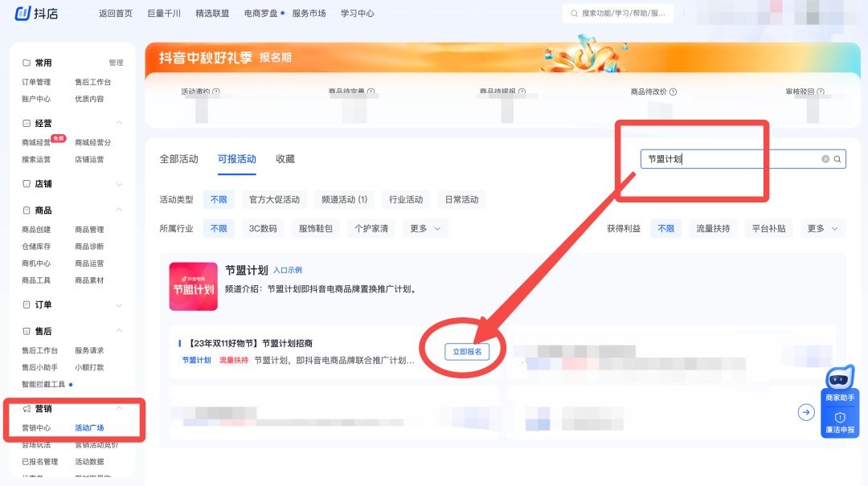Open 更多 dropdown in 获得利益 filter
Screen dimensions: 868x486
pos(823,229)
